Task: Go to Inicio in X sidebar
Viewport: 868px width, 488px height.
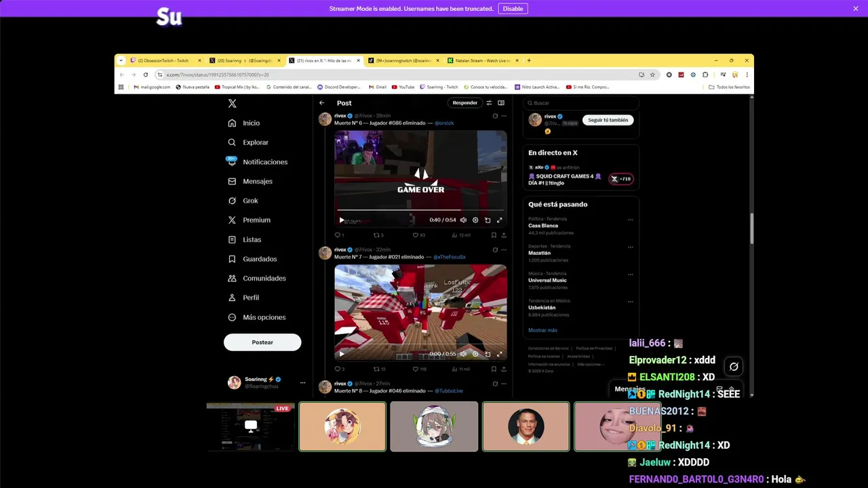Action: [244, 123]
